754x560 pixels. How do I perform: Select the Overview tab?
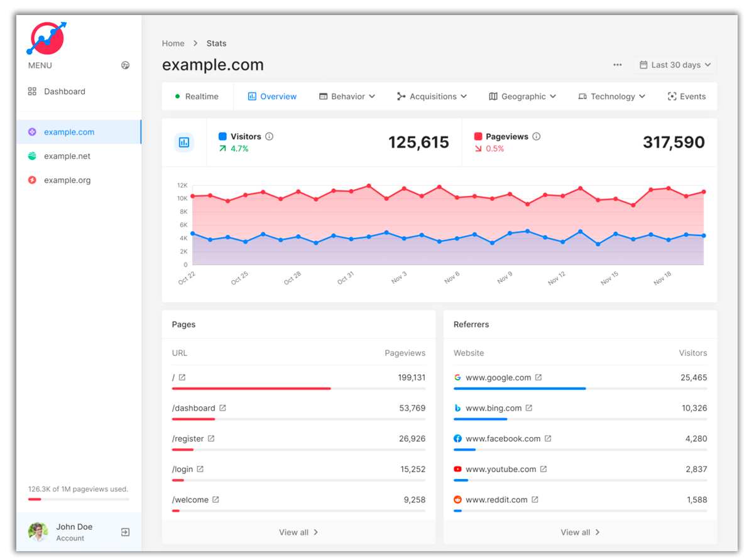point(272,97)
